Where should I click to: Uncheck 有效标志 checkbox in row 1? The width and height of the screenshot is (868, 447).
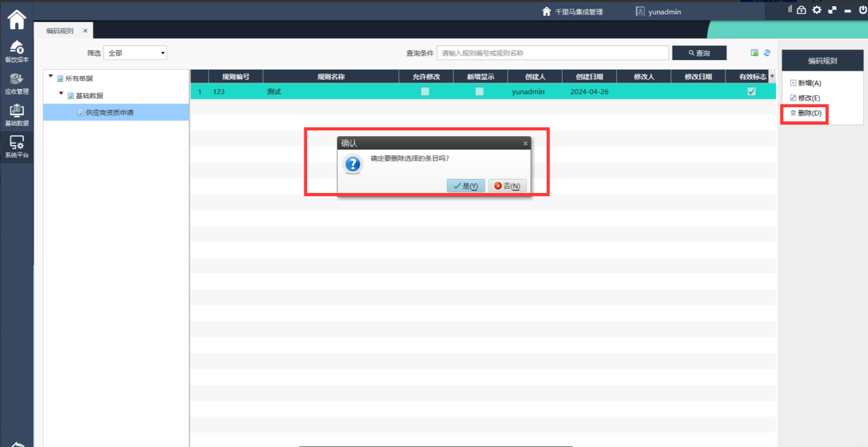(x=752, y=91)
